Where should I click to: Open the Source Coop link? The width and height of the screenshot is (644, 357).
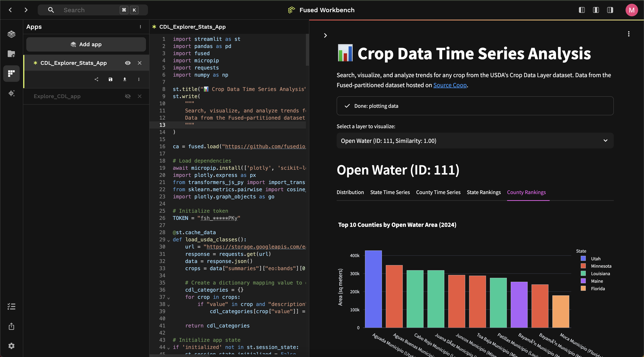pos(450,85)
